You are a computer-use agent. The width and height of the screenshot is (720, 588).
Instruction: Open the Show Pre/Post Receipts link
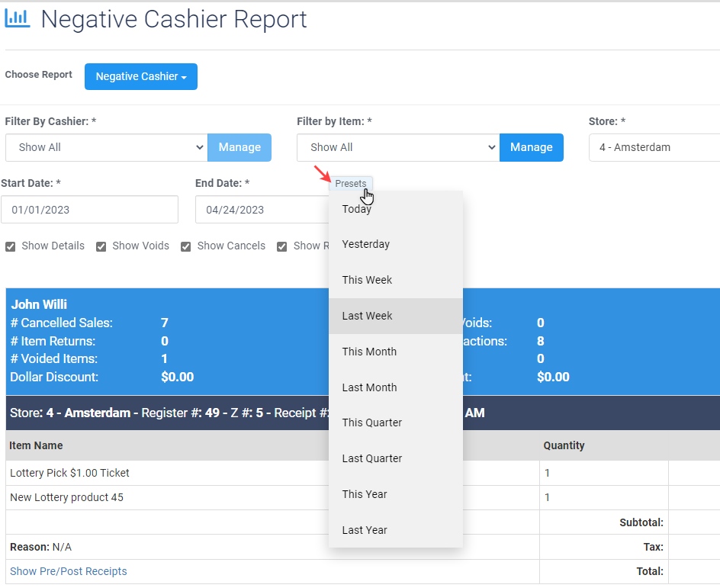(x=69, y=571)
